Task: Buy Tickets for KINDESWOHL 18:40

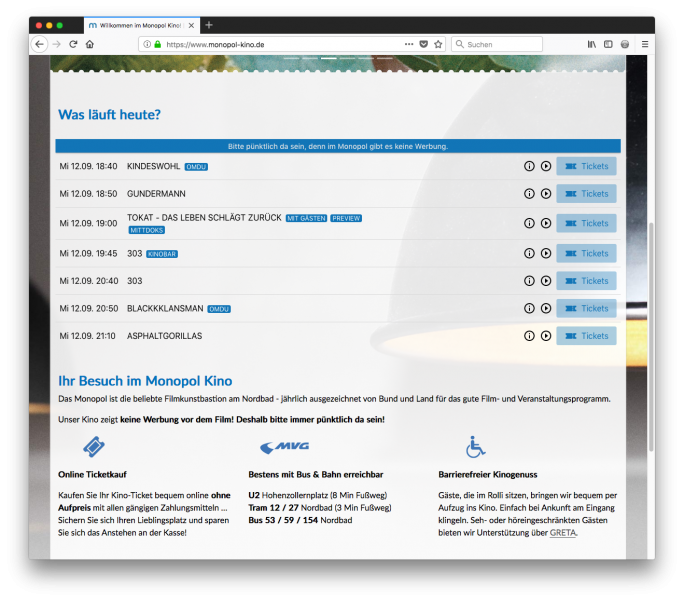Action: 586,166
